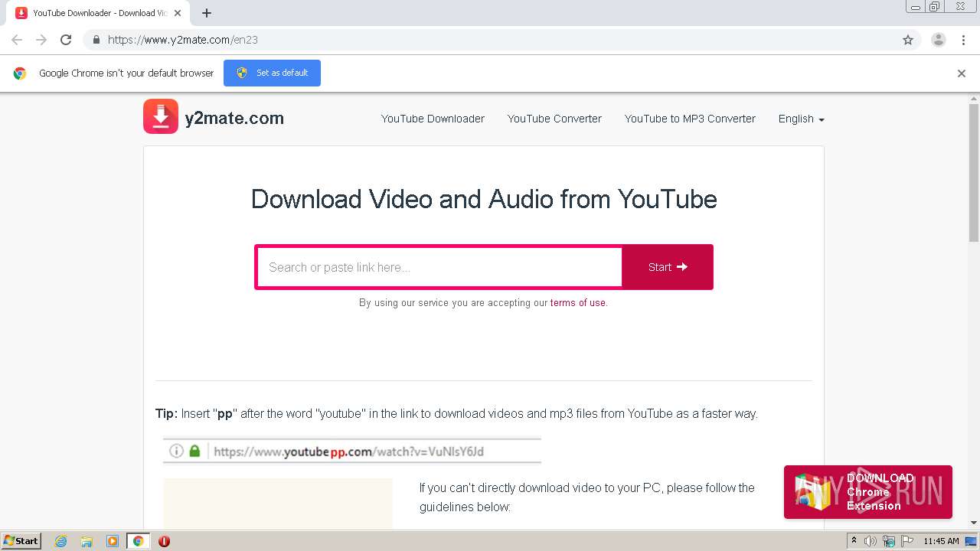Click the y2mate red download logo icon
The height and width of the screenshot is (551, 980).
[161, 116]
